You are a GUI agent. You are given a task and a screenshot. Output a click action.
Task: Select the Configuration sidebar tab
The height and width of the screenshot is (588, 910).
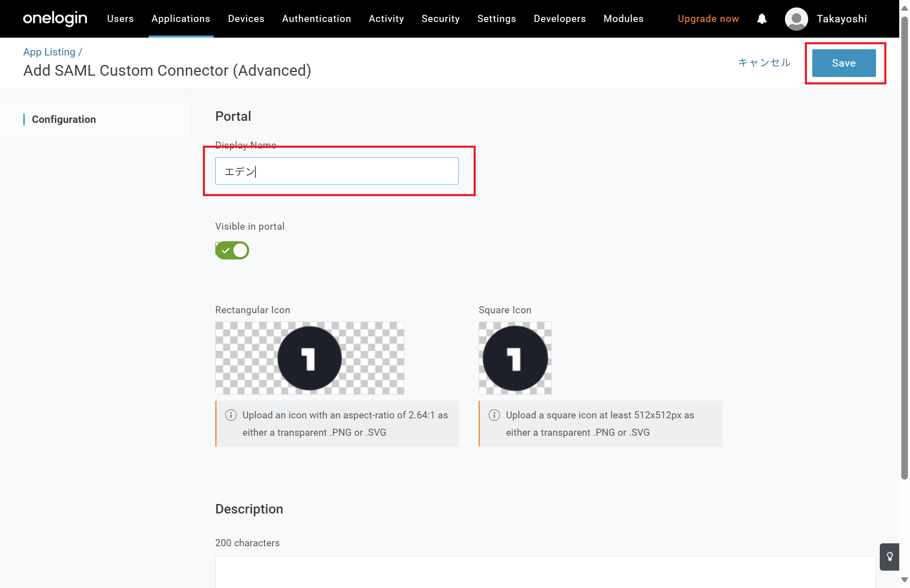click(64, 120)
